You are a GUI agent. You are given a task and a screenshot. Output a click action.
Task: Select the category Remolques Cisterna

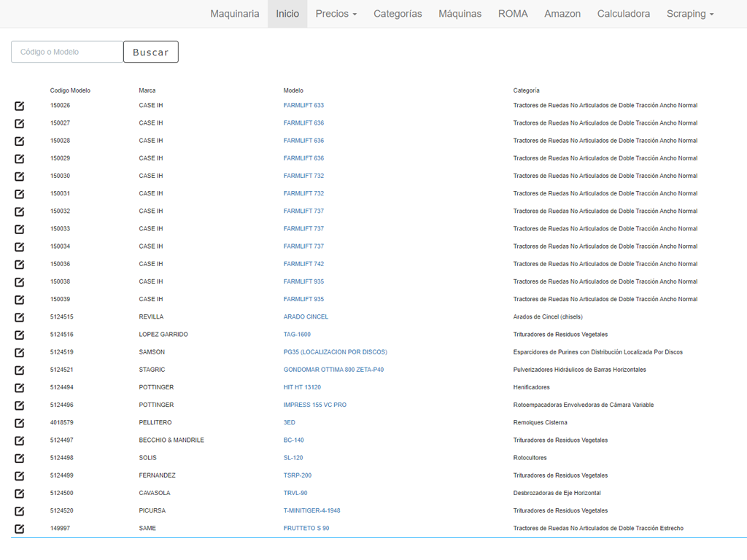click(541, 422)
